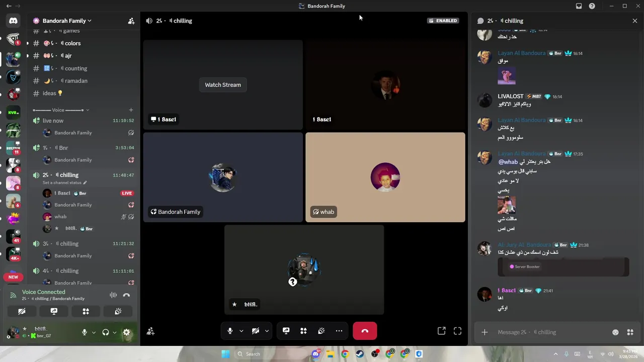The image size is (644, 362).
Task: Create channel with plus next to Voice category
Action: pyautogui.click(x=131, y=110)
